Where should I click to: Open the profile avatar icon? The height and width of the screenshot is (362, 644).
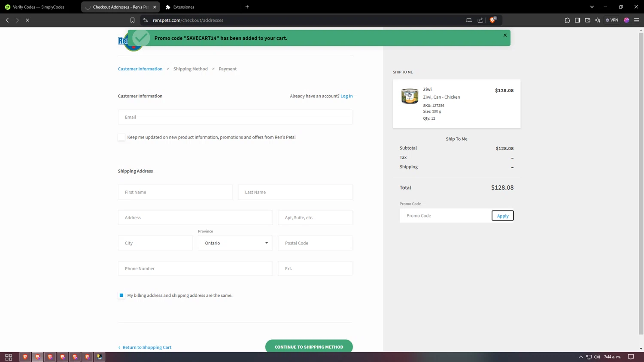pyautogui.click(x=626, y=20)
